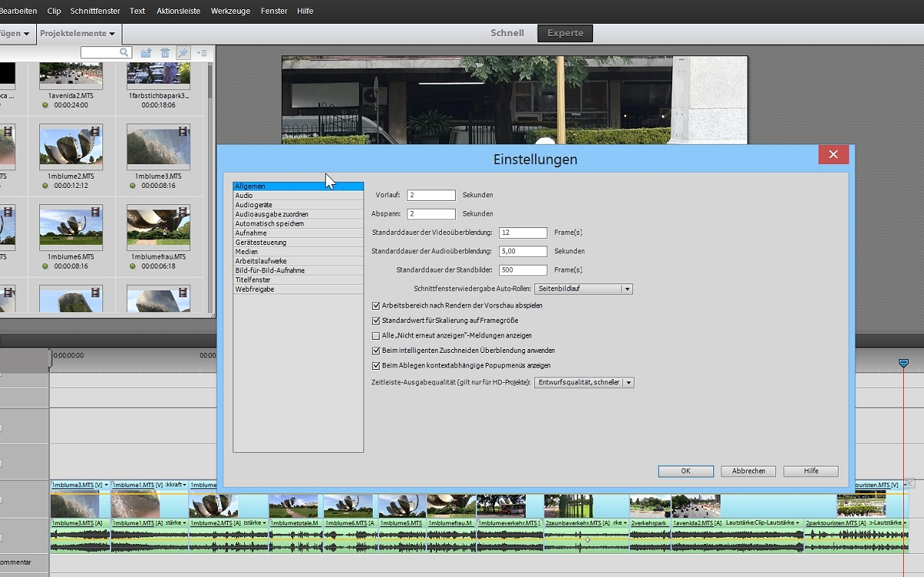Viewport: 924px width, 577px height.
Task: Click the search magnifier in project panel
Action: coord(125,52)
